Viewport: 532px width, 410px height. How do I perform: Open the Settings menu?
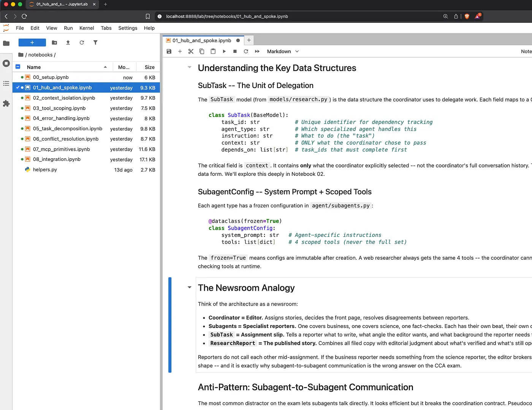point(128,28)
